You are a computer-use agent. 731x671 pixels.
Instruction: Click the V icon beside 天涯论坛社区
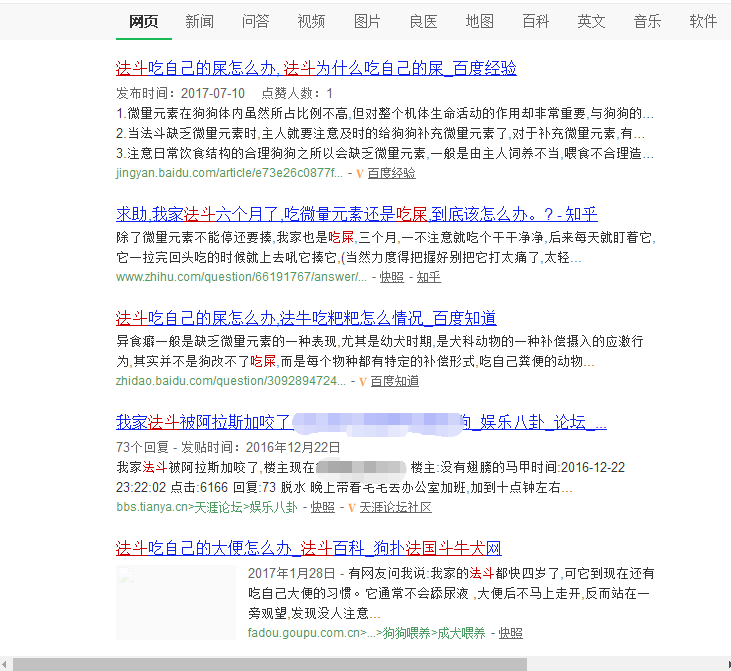[352, 508]
